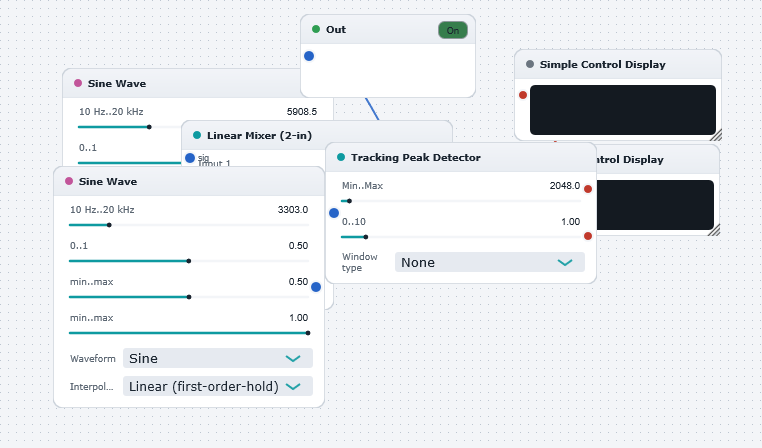Click the "1.00" value on the 0..10 row
Viewport: 762px width, 448px height.
coord(571,222)
